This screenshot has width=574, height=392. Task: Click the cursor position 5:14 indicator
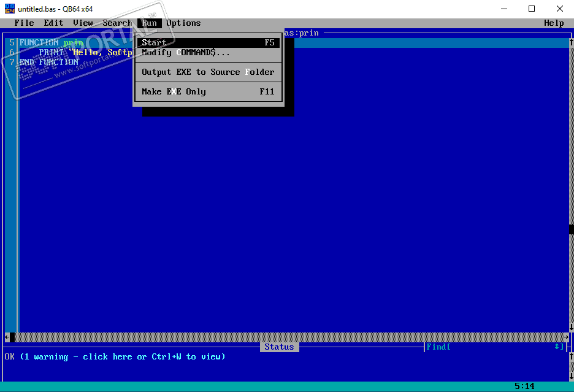coord(524,386)
